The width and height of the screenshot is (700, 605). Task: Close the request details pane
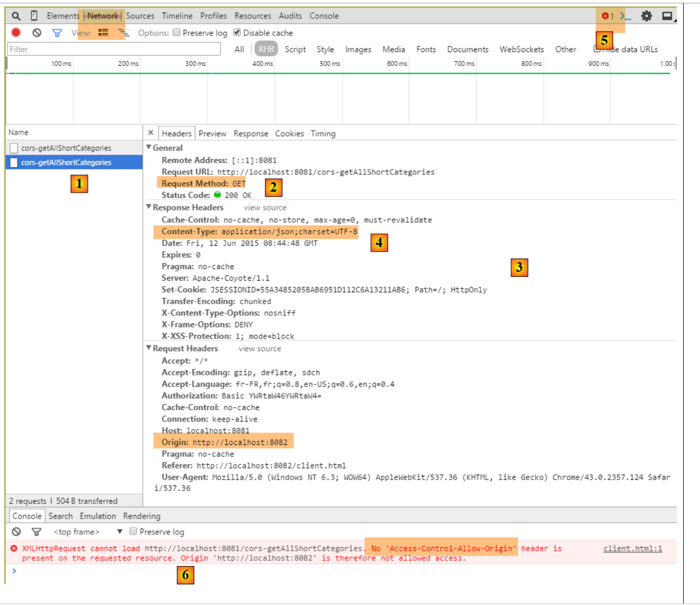(x=151, y=133)
